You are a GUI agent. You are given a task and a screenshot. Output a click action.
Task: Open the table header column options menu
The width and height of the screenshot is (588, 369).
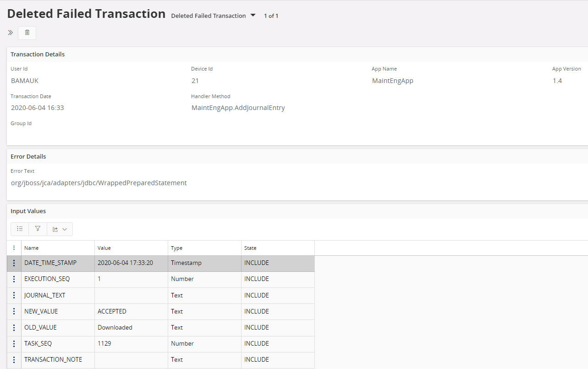coord(14,248)
